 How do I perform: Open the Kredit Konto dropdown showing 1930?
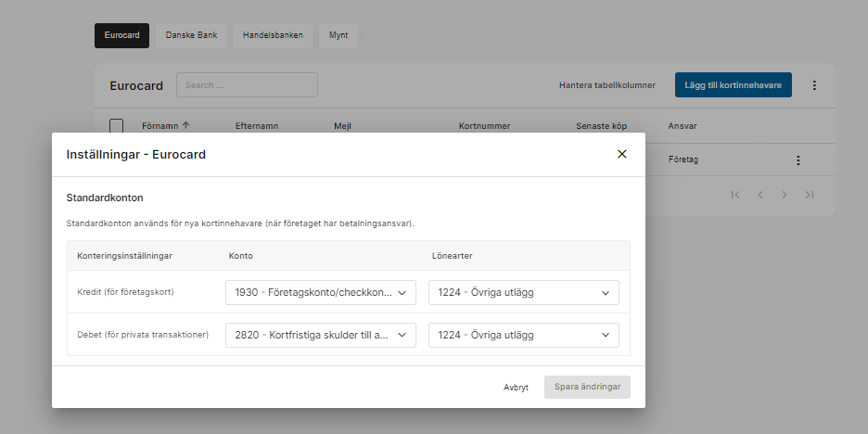[x=321, y=292]
